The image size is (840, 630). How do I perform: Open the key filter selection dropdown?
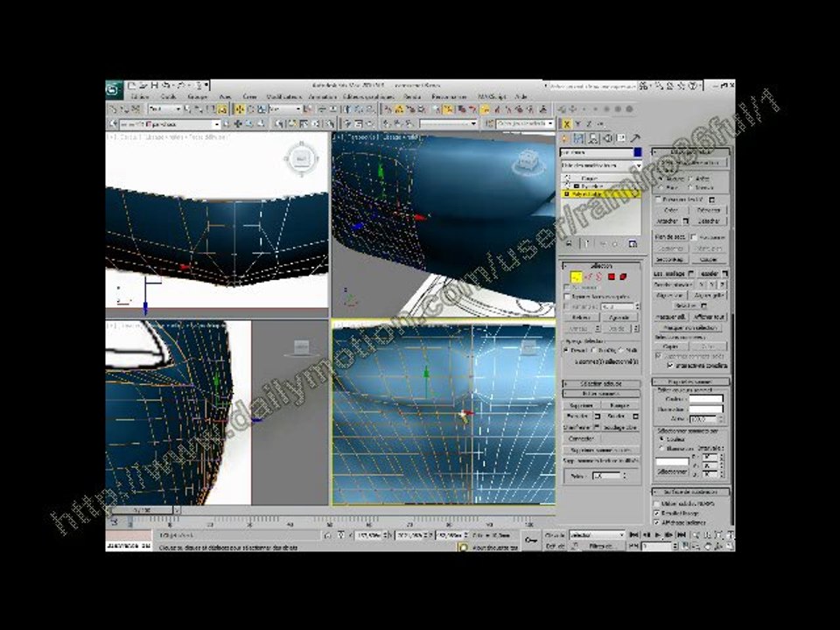(x=597, y=535)
